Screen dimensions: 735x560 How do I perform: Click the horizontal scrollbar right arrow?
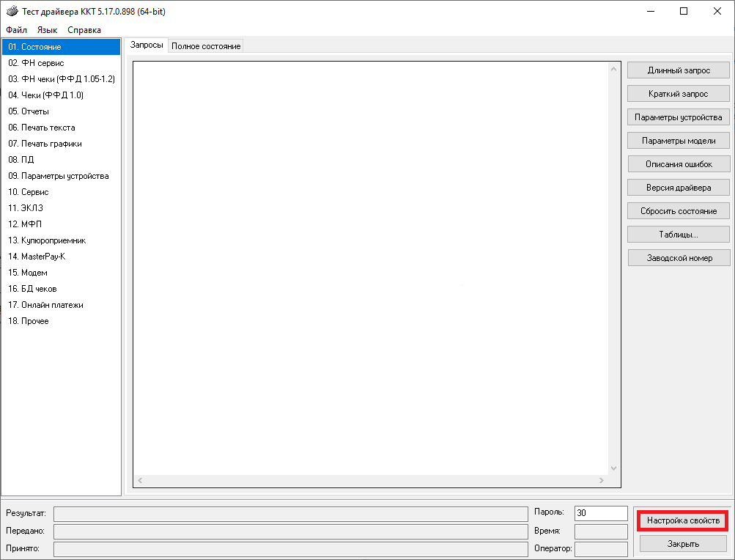(x=602, y=481)
